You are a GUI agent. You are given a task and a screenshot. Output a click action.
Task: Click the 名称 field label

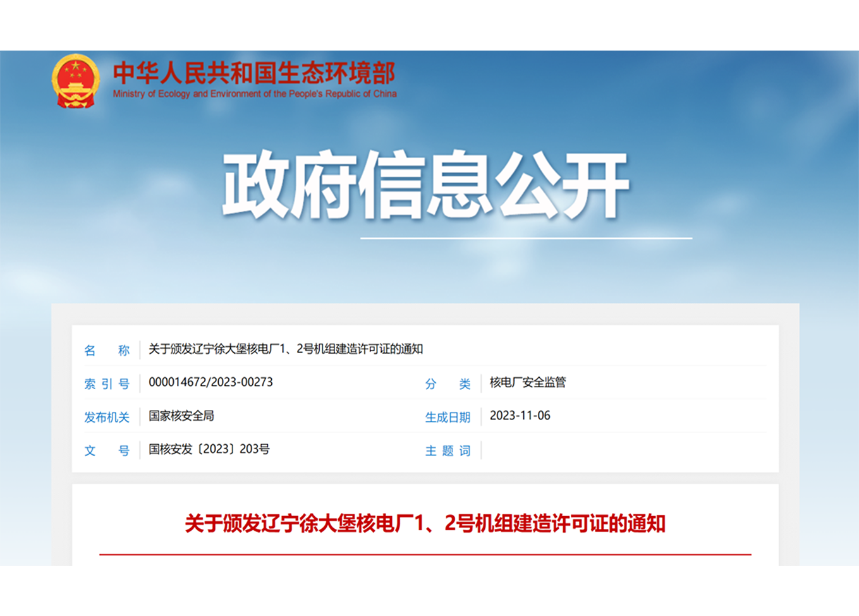click(107, 350)
